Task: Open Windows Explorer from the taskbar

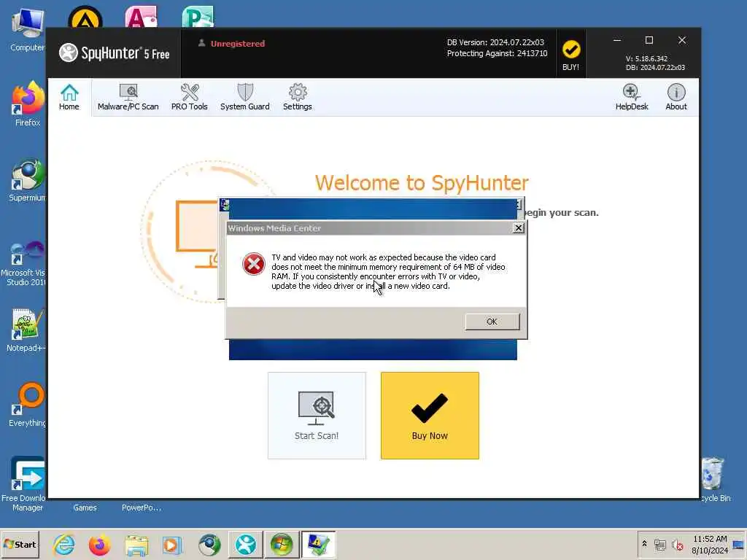Action: pos(136,545)
